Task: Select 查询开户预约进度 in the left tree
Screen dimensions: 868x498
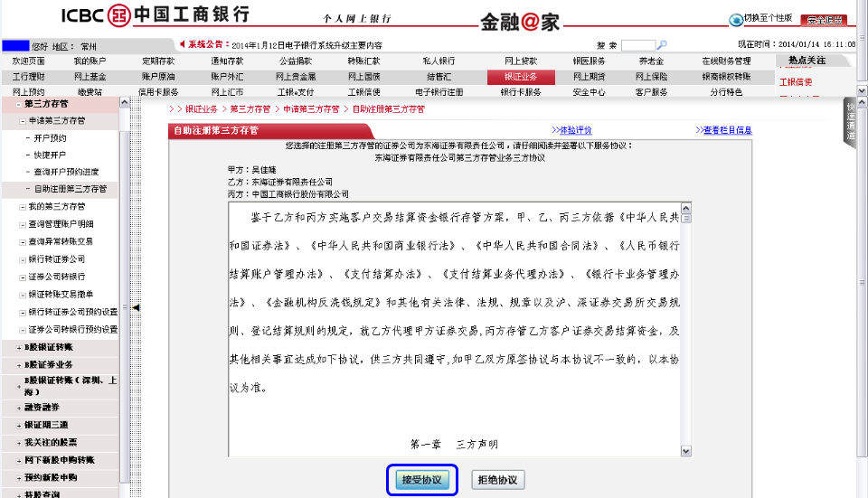Action: (66, 172)
